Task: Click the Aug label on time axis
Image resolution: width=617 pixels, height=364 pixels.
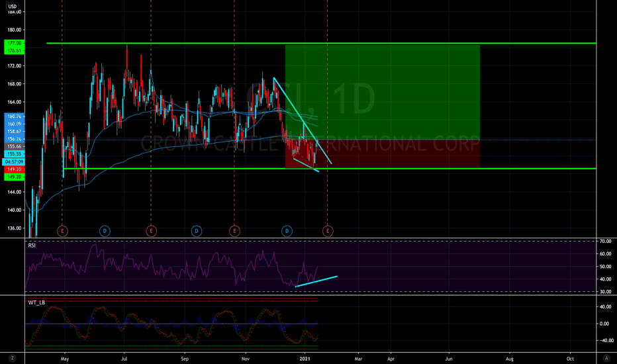Action: pyautogui.click(x=510, y=359)
